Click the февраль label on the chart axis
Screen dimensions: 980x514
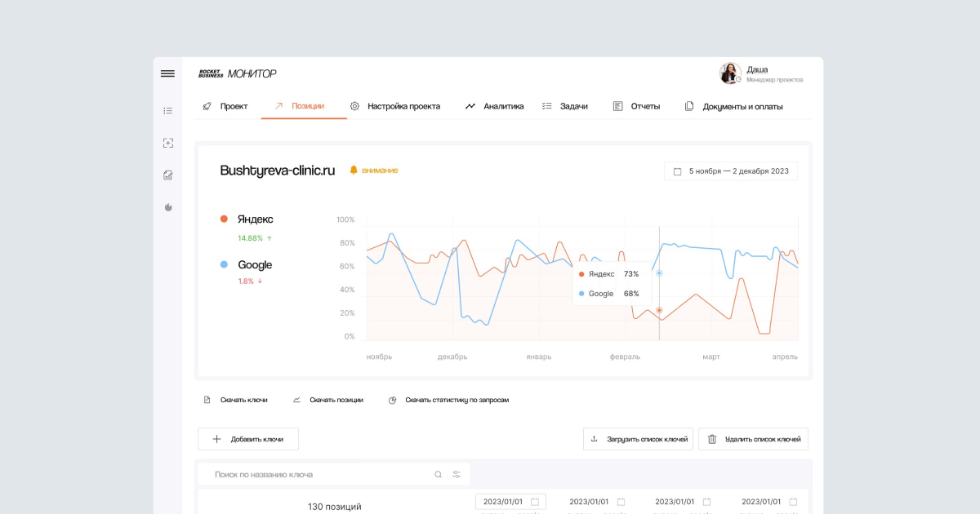coord(625,357)
